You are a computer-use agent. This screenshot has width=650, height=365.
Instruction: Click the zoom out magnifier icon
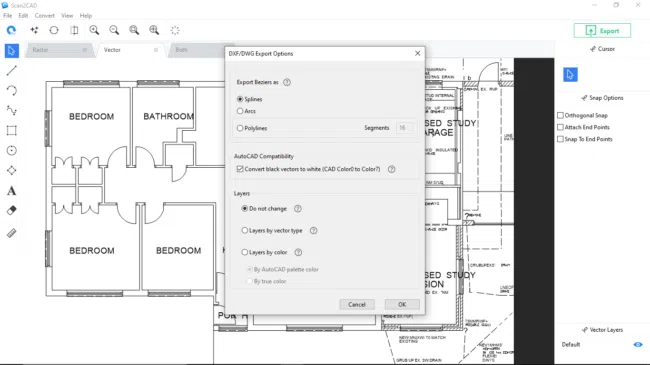(114, 30)
